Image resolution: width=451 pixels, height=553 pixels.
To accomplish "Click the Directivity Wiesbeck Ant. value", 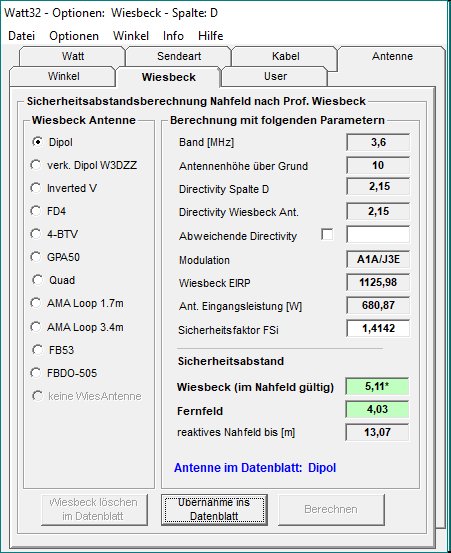I will pyautogui.click(x=378, y=211).
